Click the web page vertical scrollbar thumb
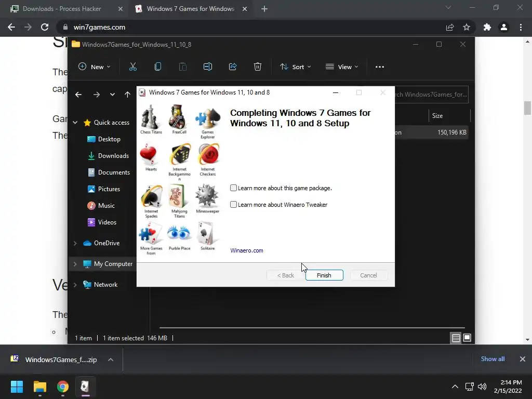 click(x=527, y=108)
